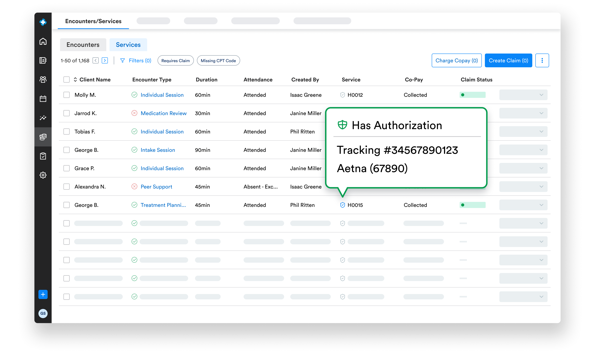Check the box for George B. Treatment Planning row
The height and width of the screenshot is (364, 595).
coord(66,205)
